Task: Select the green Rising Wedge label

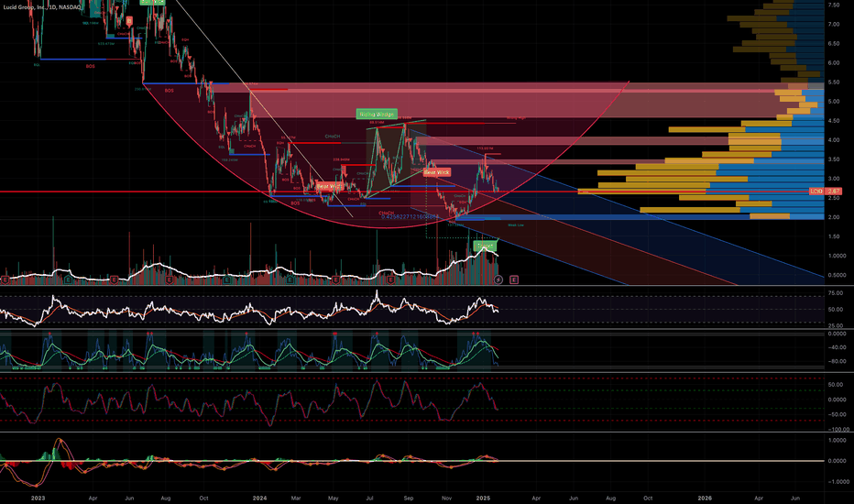Action: [x=377, y=115]
